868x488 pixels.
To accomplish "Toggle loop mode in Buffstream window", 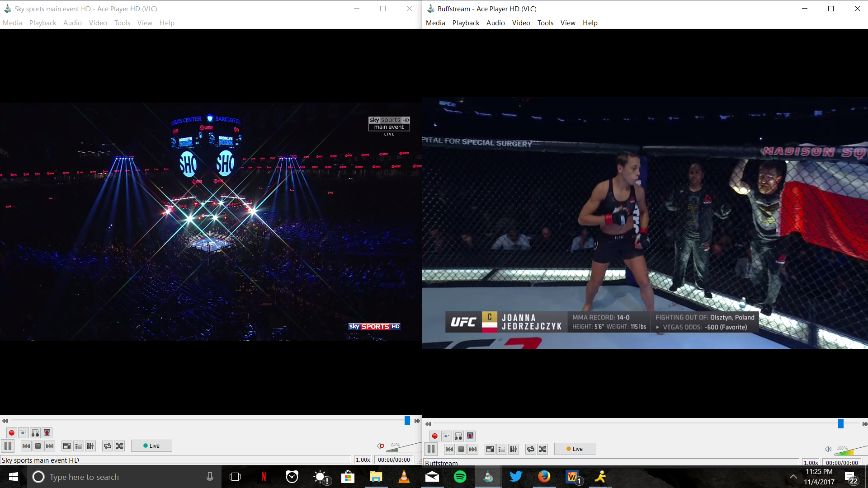I will click(x=531, y=449).
